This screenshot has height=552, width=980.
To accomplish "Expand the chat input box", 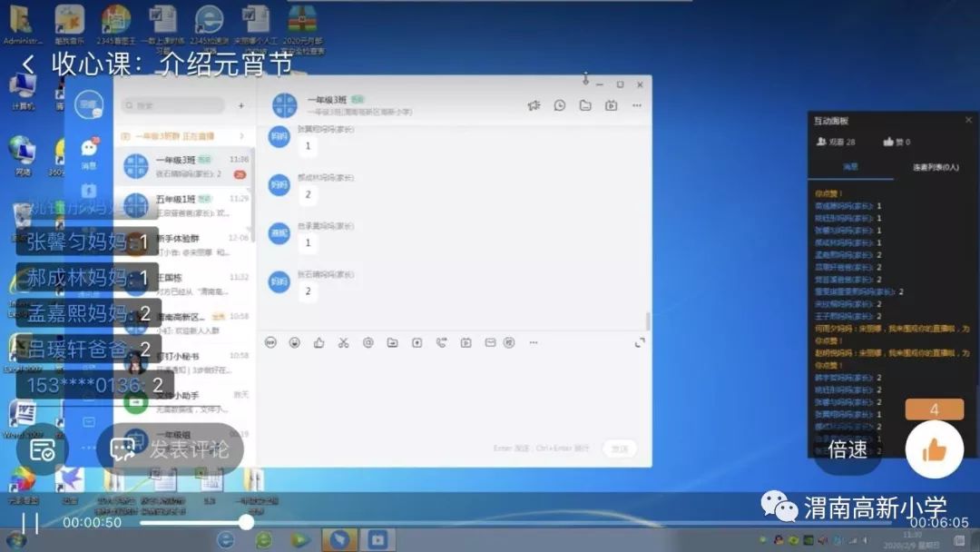I will [x=640, y=342].
